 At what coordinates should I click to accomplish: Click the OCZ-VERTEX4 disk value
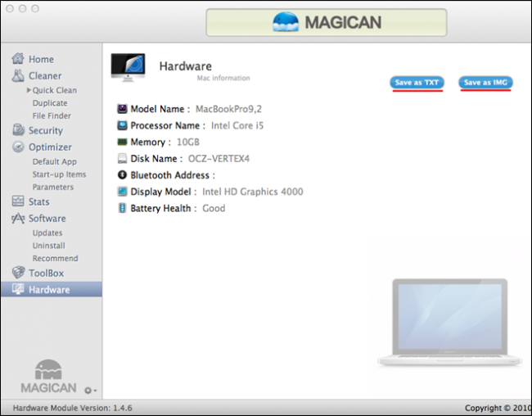coord(219,159)
